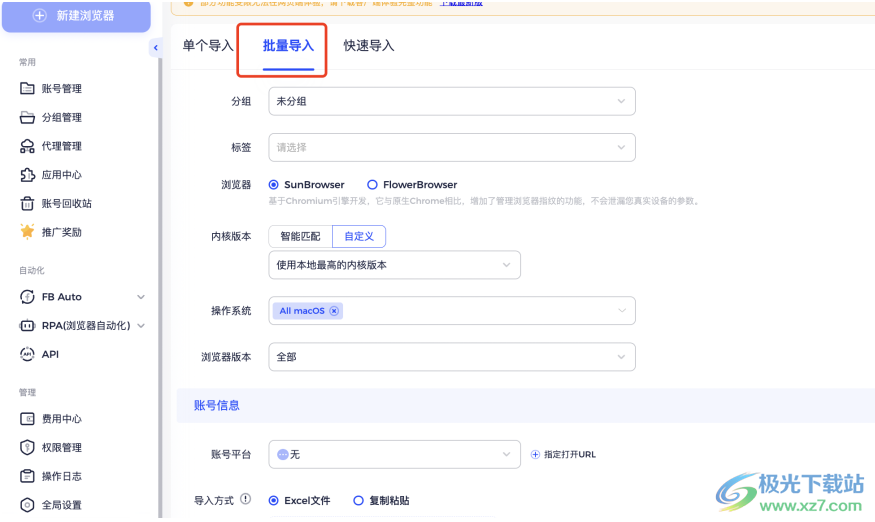Open the 使用本地最高的内核版本 dropdown
The width and height of the screenshot is (875, 522).
[x=394, y=265]
